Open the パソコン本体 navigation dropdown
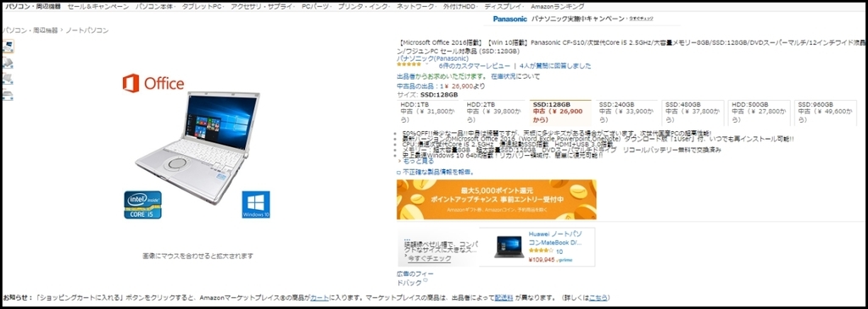Image resolution: width=868 pixels, height=309 pixels. click(x=156, y=7)
